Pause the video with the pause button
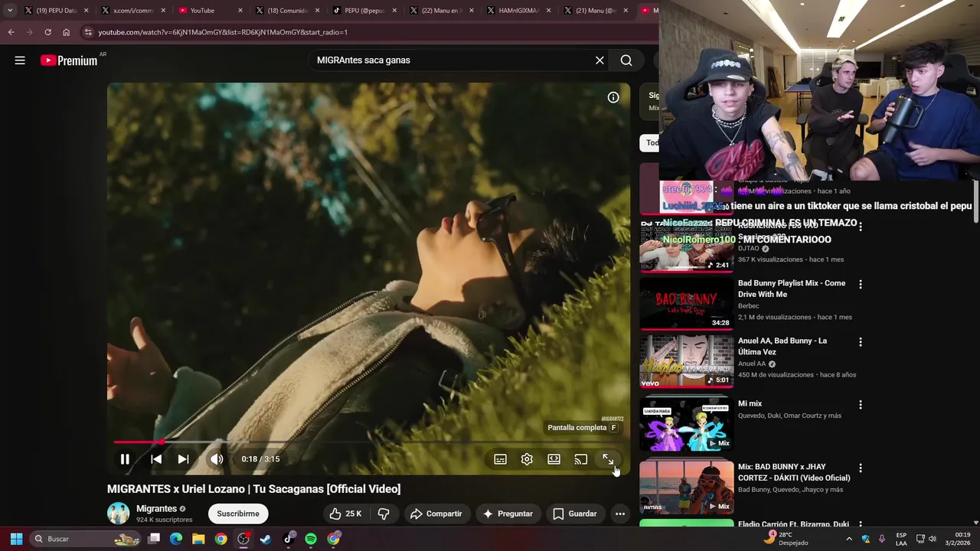 pyautogui.click(x=125, y=459)
